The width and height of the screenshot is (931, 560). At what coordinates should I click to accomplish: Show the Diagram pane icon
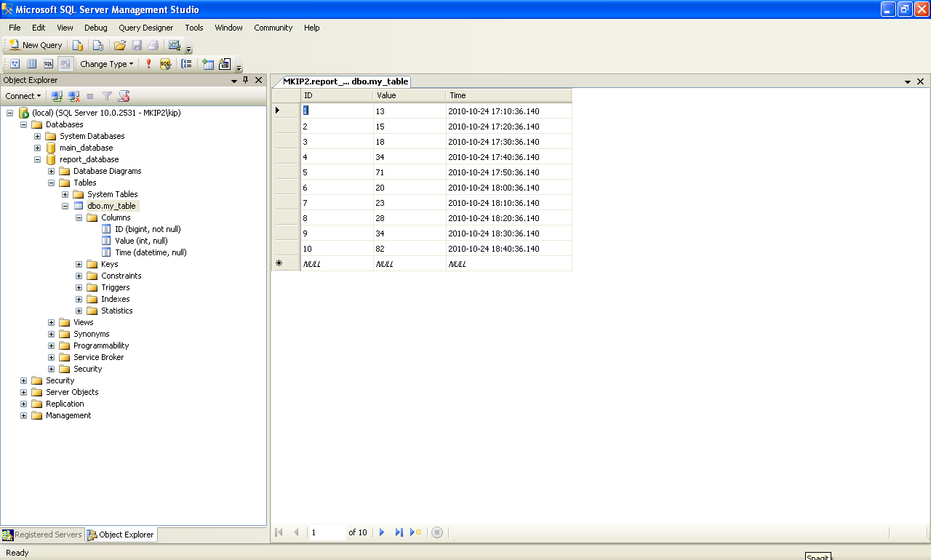click(x=15, y=64)
